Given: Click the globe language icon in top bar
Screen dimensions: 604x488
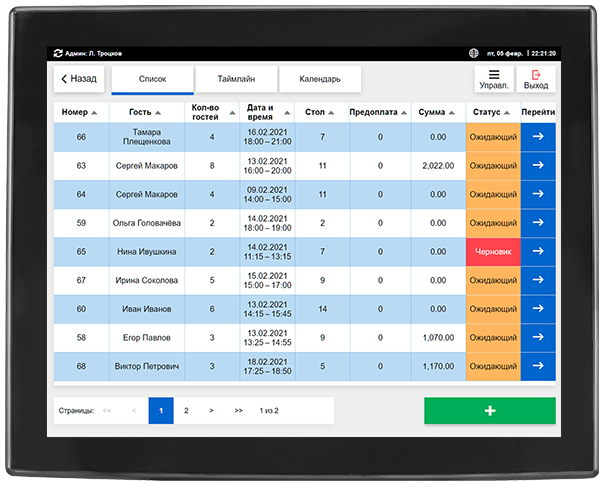Looking at the screenshot, I should point(473,53).
